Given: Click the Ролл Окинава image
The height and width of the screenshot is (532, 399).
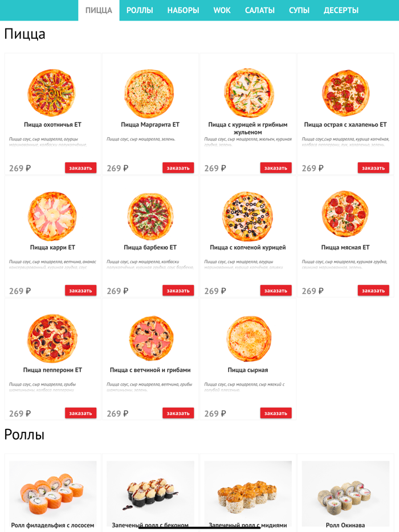Looking at the screenshot, I should 345,489.
